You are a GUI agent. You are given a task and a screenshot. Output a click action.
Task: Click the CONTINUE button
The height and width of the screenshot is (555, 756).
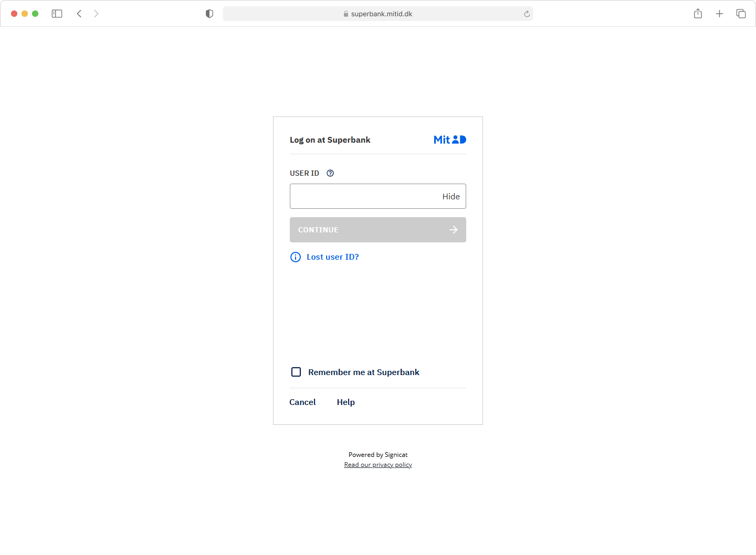[378, 230]
